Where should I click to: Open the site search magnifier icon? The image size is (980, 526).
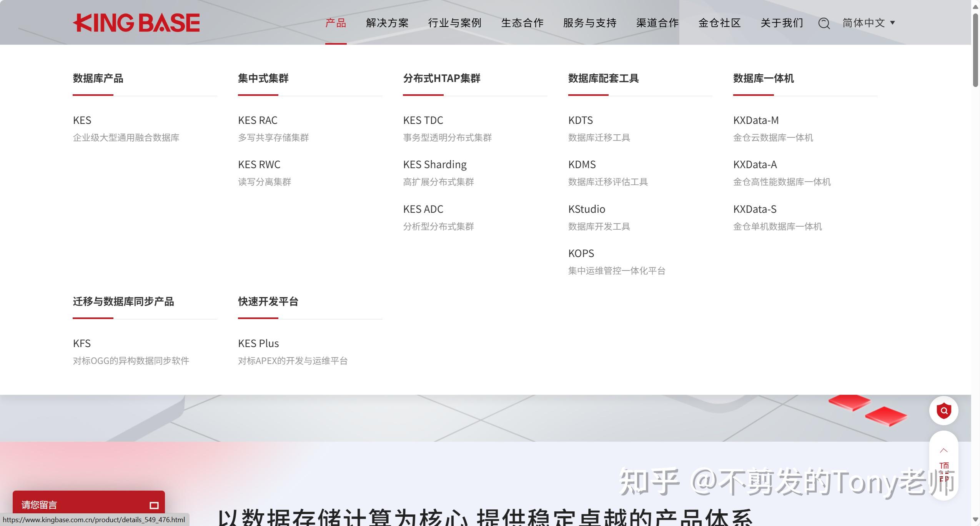pos(823,23)
